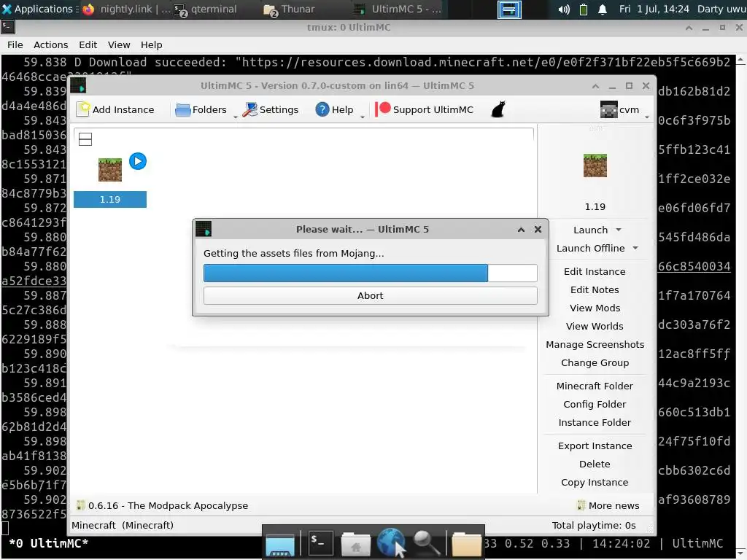This screenshot has width=747, height=560.
Task: Delete the selected instance
Action: click(x=595, y=464)
